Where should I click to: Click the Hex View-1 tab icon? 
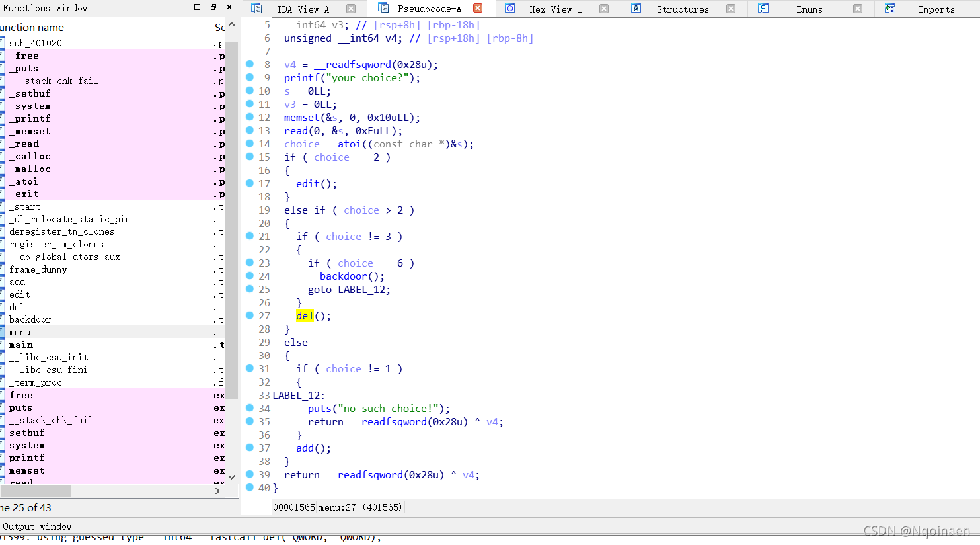pyautogui.click(x=510, y=9)
